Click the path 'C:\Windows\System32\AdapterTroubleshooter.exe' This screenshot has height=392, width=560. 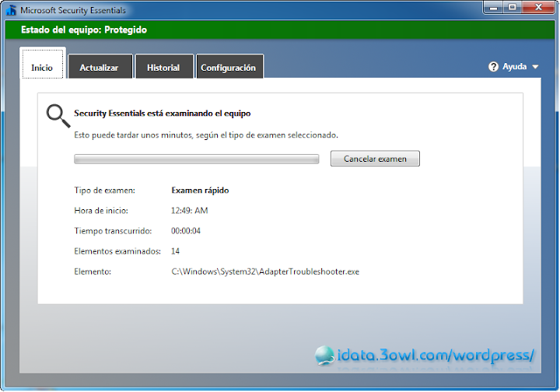(265, 271)
